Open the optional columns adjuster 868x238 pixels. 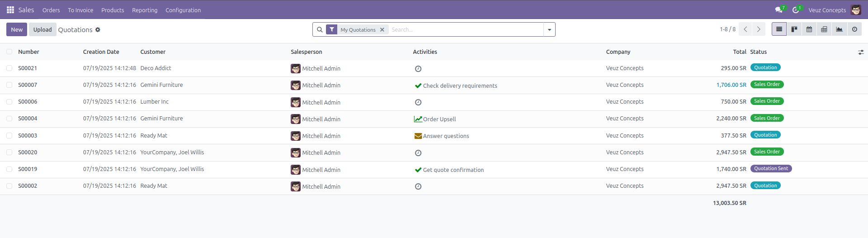click(x=861, y=52)
